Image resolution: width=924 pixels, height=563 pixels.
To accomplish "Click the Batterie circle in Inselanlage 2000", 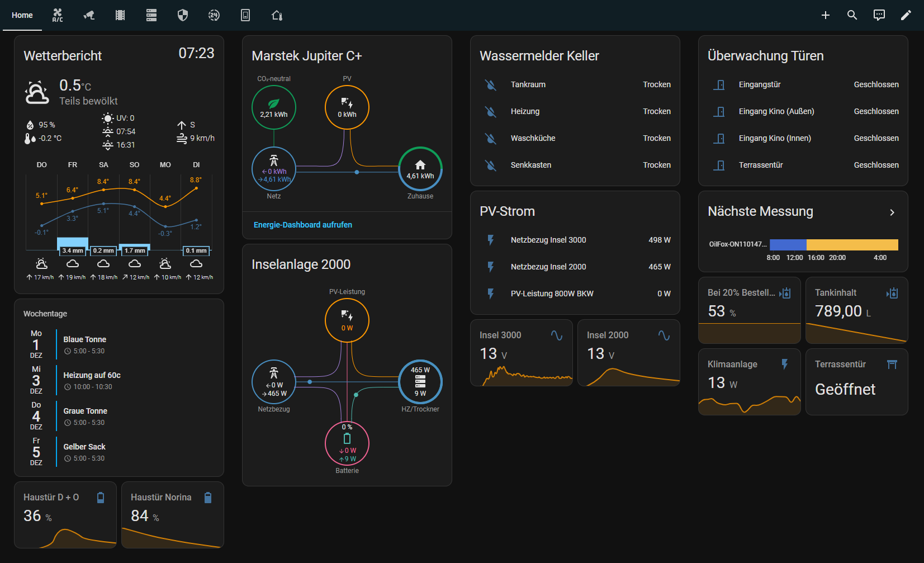I will [347, 443].
